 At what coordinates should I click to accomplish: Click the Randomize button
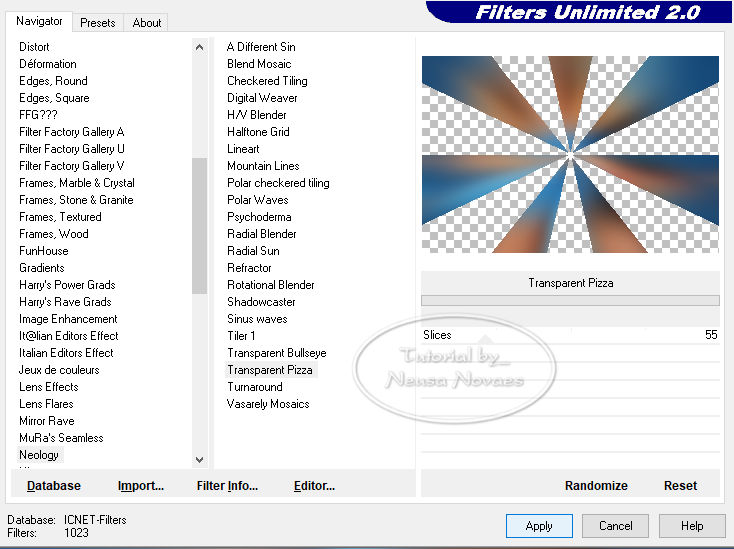[596, 485]
